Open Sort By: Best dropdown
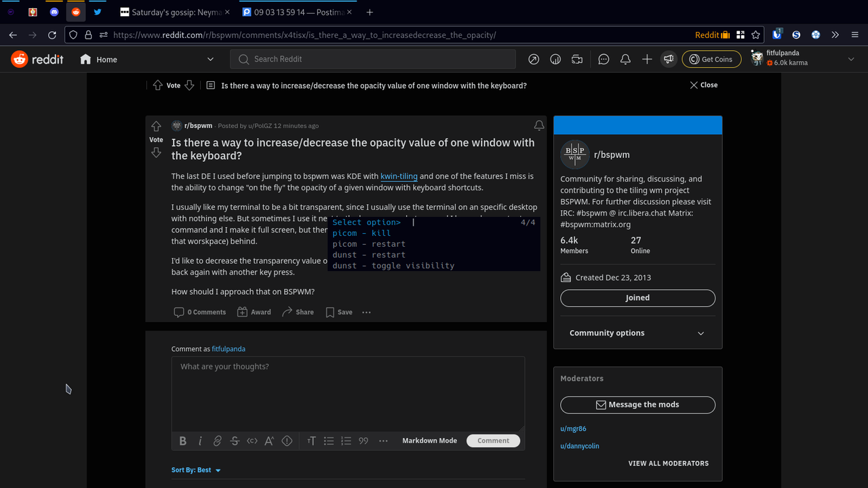This screenshot has height=488, width=868. click(x=196, y=470)
